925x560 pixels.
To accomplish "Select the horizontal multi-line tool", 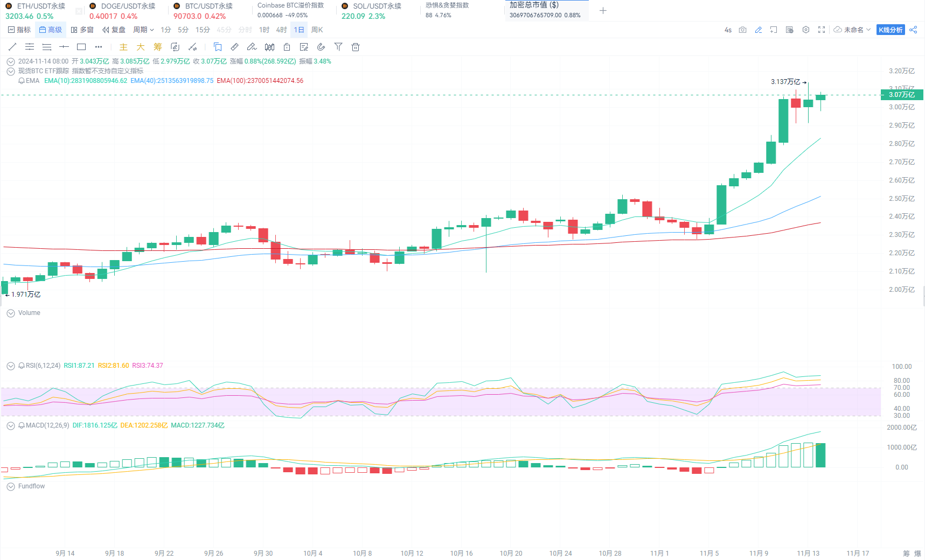I will click(47, 47).
